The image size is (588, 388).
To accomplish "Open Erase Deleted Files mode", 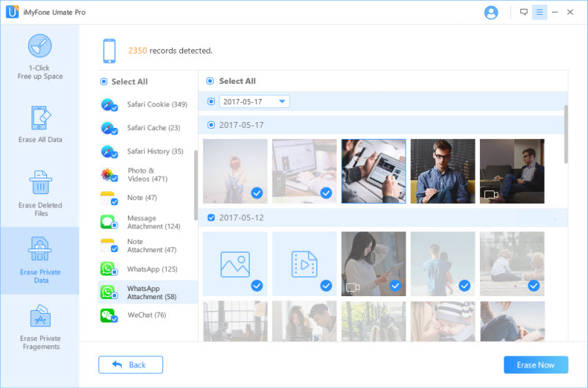I will pyautogui.click(x=40, y=193).
